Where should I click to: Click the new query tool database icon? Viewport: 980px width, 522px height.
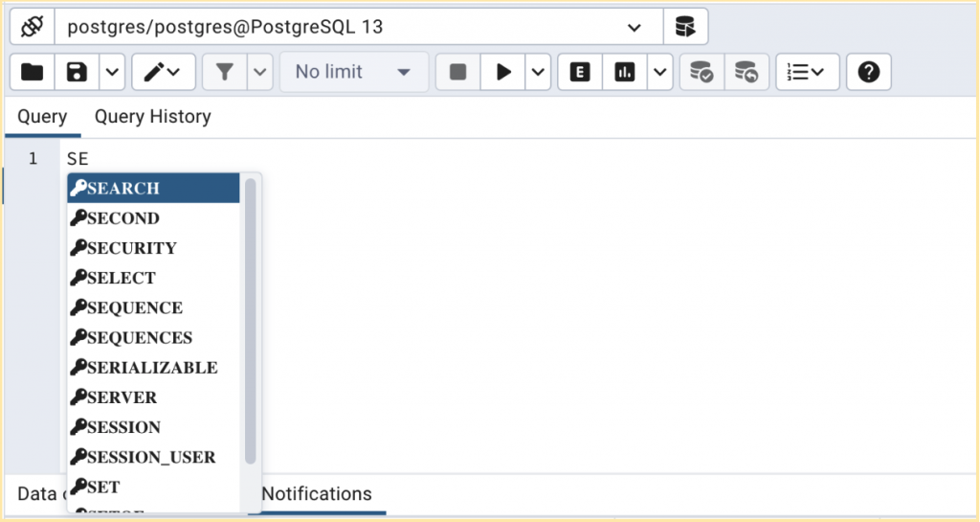(x=685, y=27)
